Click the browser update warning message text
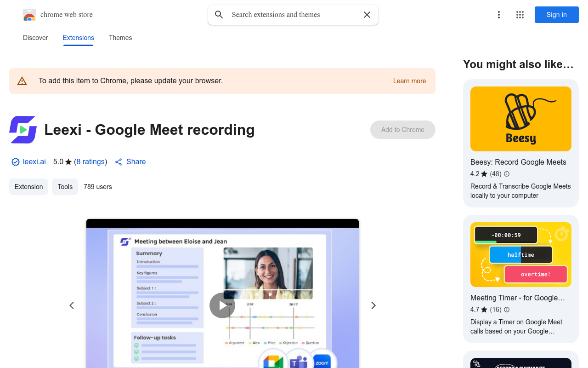Screen dimensions: 588x368 coord(130,81)
